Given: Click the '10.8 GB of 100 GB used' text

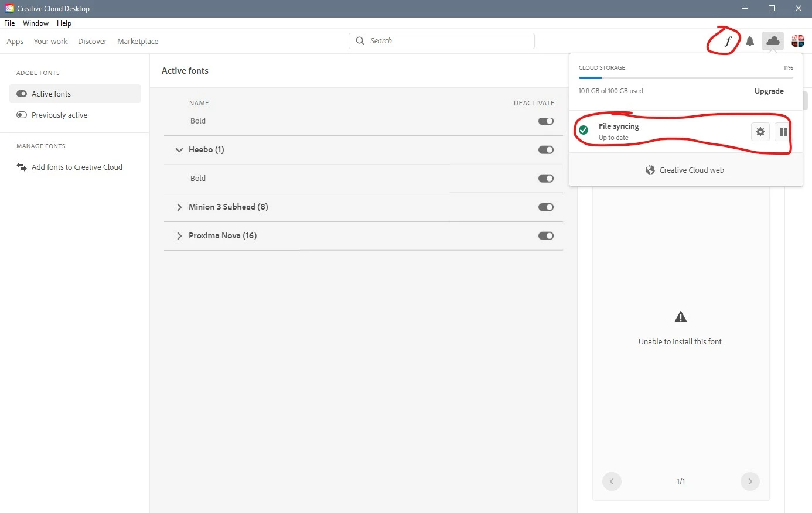Looking at the screenshot, I should [x=610, y=91].
